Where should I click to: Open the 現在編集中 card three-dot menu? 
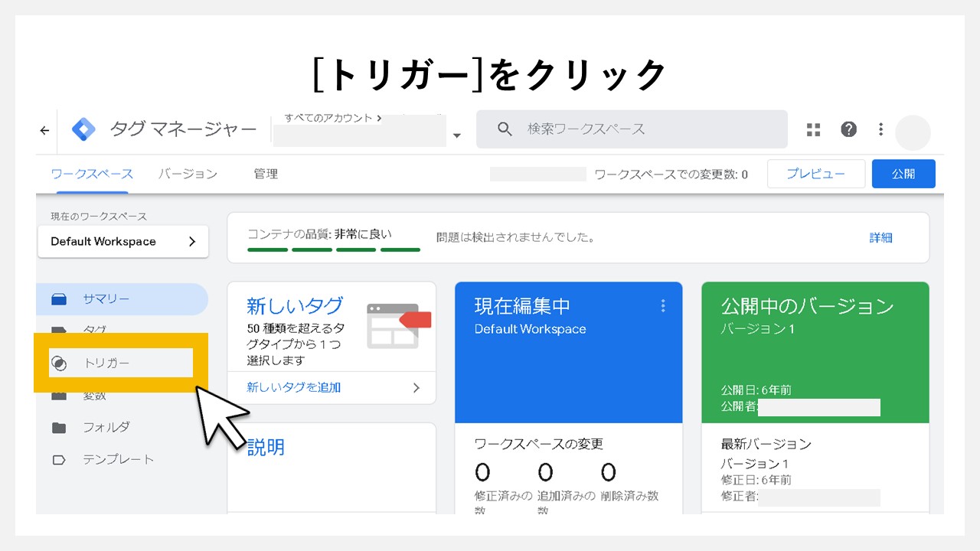pos(663,305)
